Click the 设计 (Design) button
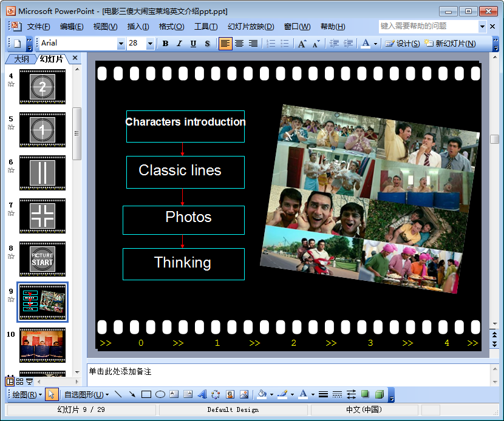This screenshot has width=504, height=421. [x=403, y=44]
